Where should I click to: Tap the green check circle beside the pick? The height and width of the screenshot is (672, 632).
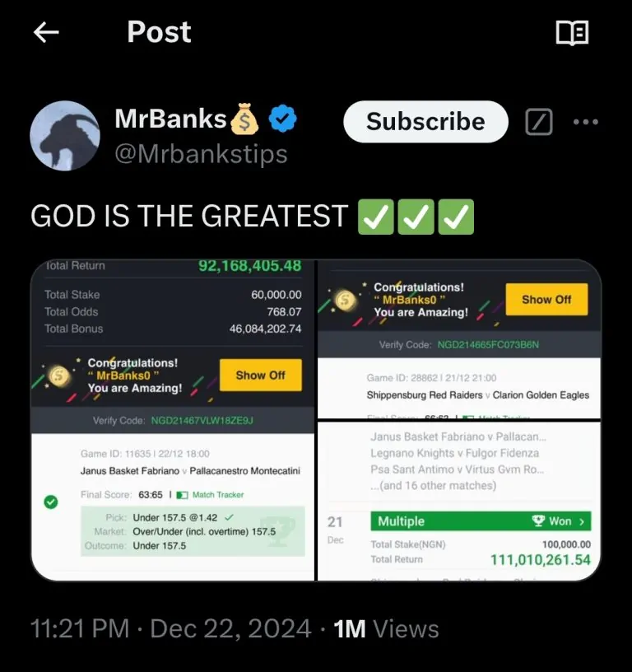51,502
